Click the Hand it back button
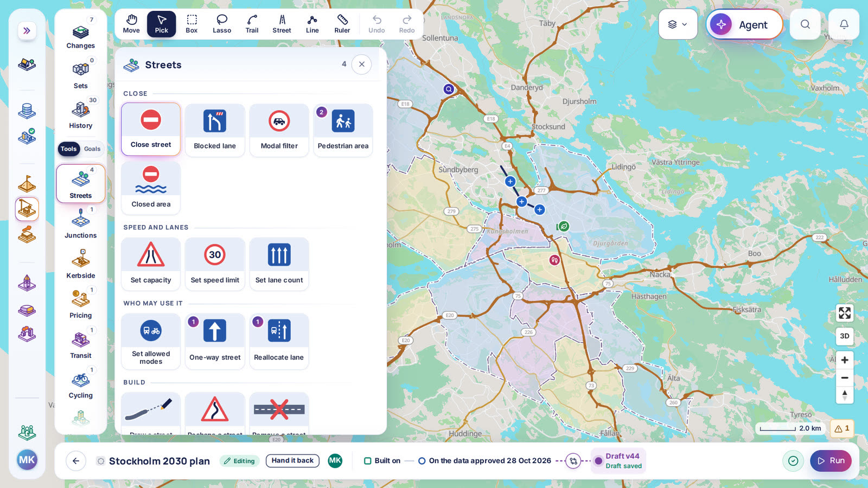The width and height of the screenshot is (868, 488). coord(292,461)
